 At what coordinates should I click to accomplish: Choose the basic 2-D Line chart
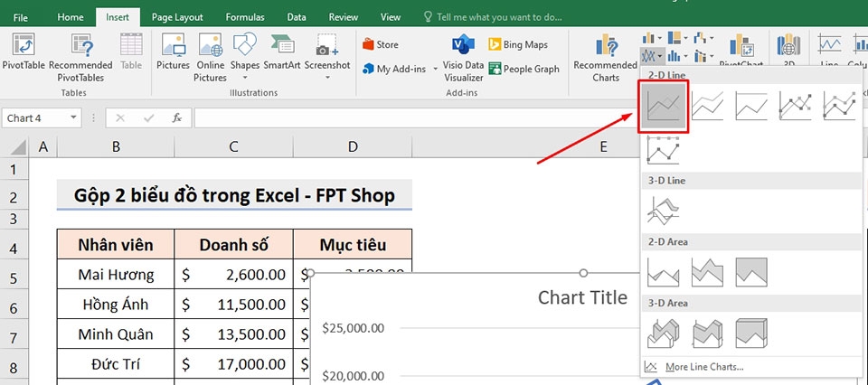(x=663, y=107)
